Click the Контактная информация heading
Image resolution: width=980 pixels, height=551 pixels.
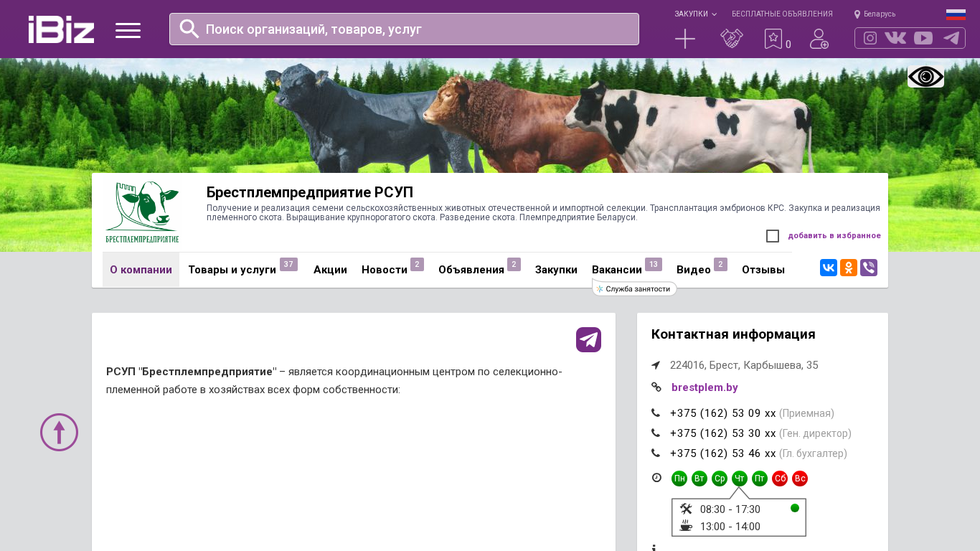point(733,334)
